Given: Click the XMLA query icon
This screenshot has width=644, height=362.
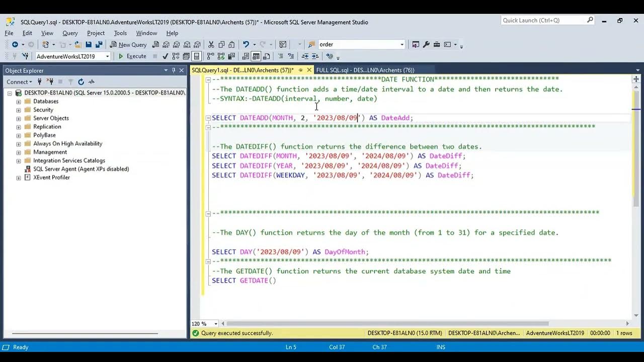Looking at the screenshot, I should 187,44.
